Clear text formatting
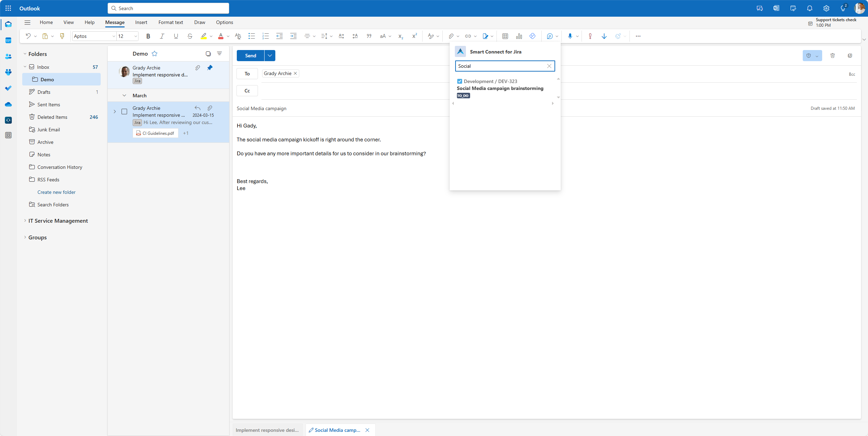This screenshot has height=436, width=868. click(238, 36)
